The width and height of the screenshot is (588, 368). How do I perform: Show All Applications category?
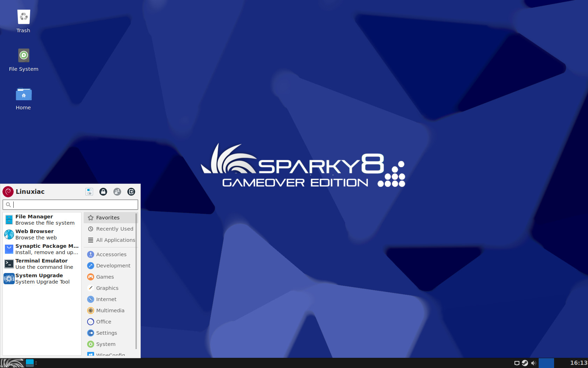[x=110, y=240]
